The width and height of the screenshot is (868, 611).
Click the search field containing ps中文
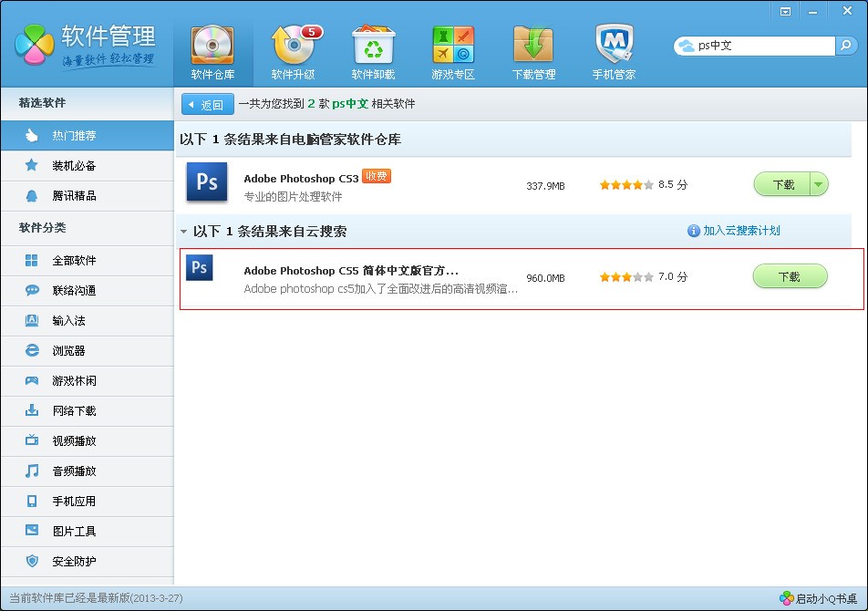tap(761, 45)
